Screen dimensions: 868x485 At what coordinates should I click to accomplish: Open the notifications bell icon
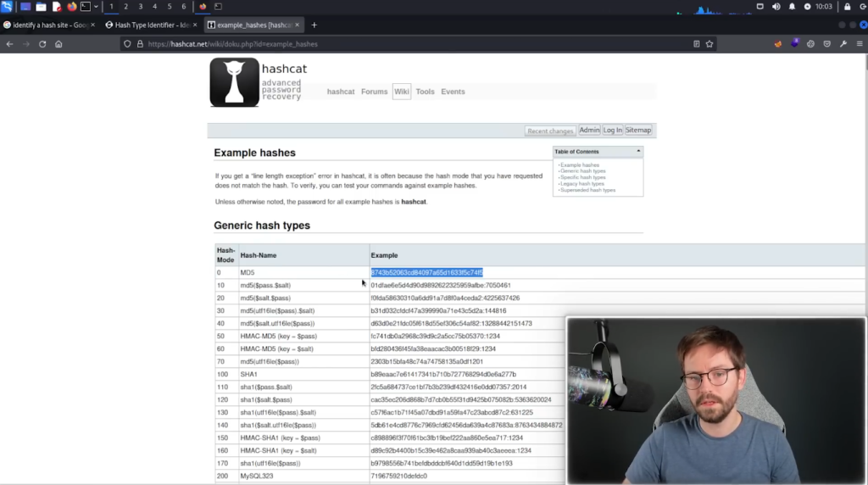coord(792,7)
